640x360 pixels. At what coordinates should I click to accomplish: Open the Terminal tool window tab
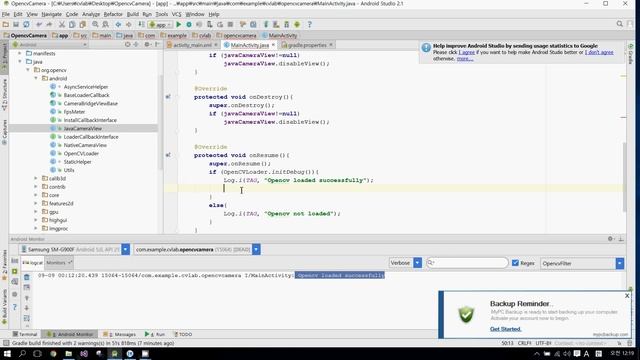pos(24,334)
